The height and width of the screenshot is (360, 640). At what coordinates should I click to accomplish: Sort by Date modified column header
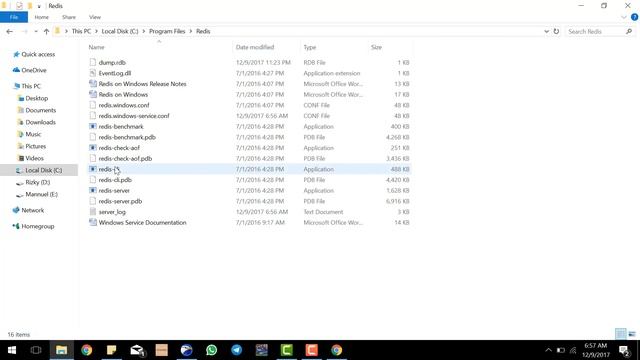tap(255, 47)
